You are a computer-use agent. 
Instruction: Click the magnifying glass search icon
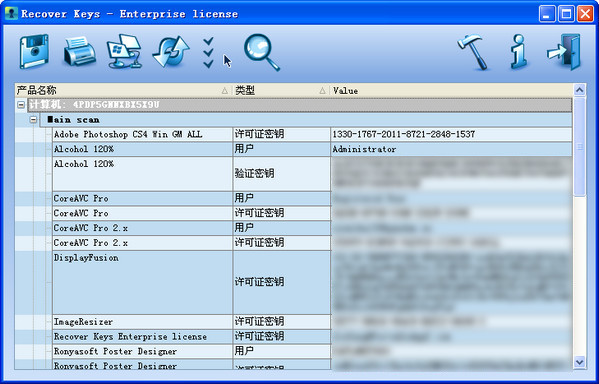262,52
